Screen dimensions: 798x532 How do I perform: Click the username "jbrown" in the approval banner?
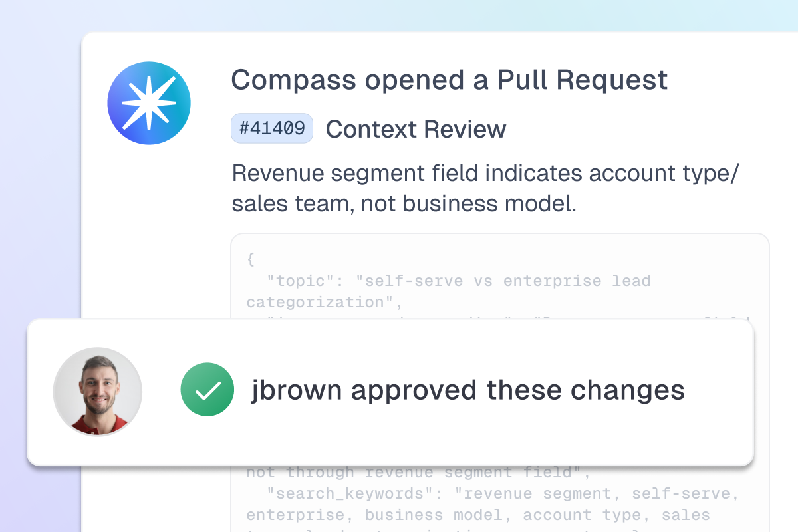coord(297,390)
